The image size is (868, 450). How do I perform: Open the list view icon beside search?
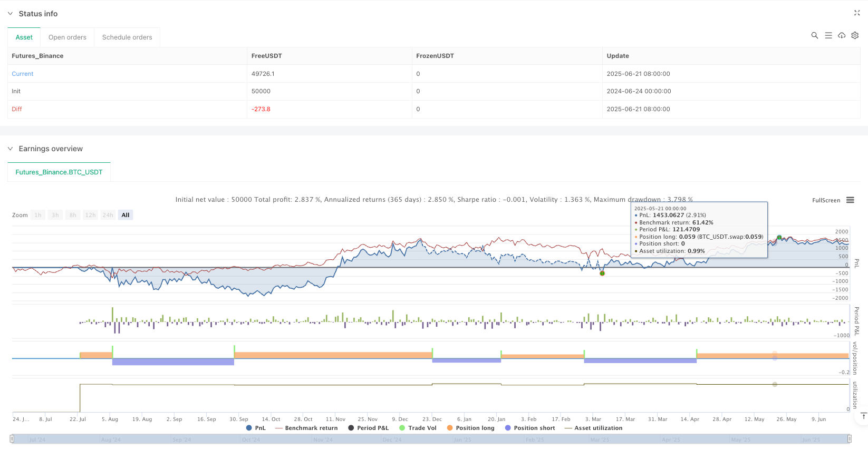point(828,35)
